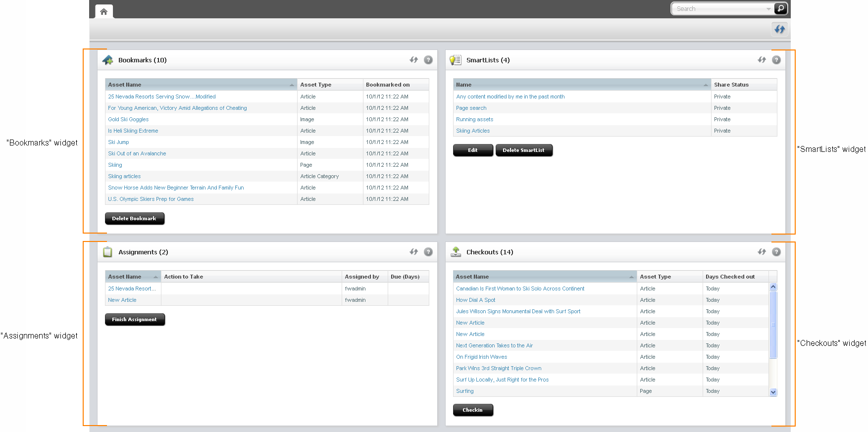Open 'Page search' SmartList

point(471,108)
